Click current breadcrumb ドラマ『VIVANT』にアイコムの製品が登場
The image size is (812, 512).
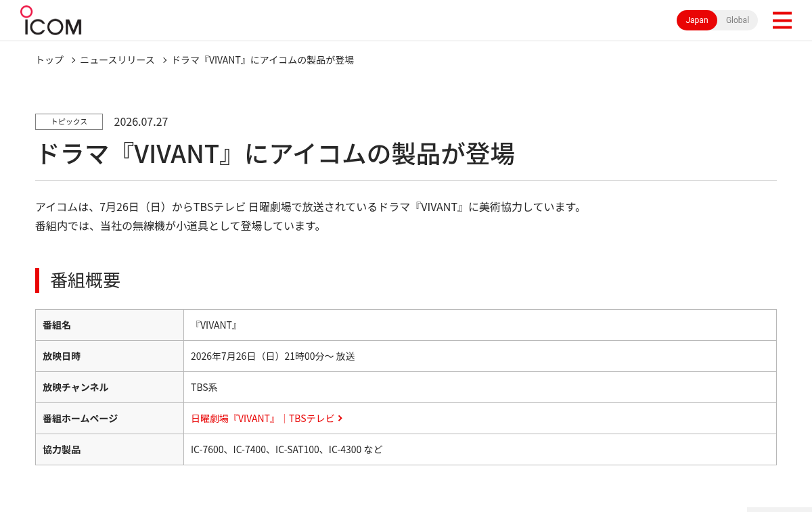pyautogui.click(x=263, y=60)
